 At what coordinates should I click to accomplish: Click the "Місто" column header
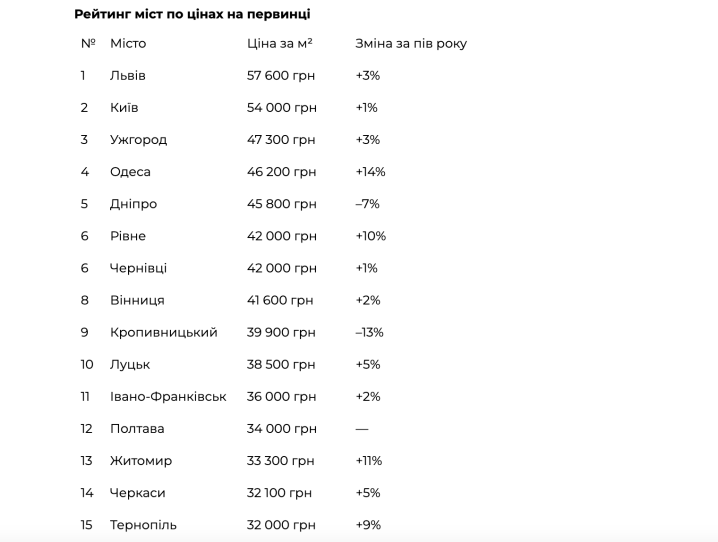(x=128, y=44)
